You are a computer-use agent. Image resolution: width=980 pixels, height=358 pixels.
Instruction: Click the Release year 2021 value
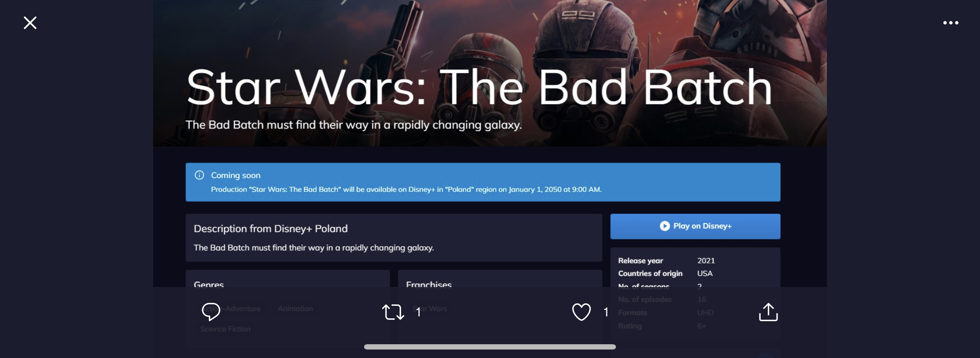point(706,261)
